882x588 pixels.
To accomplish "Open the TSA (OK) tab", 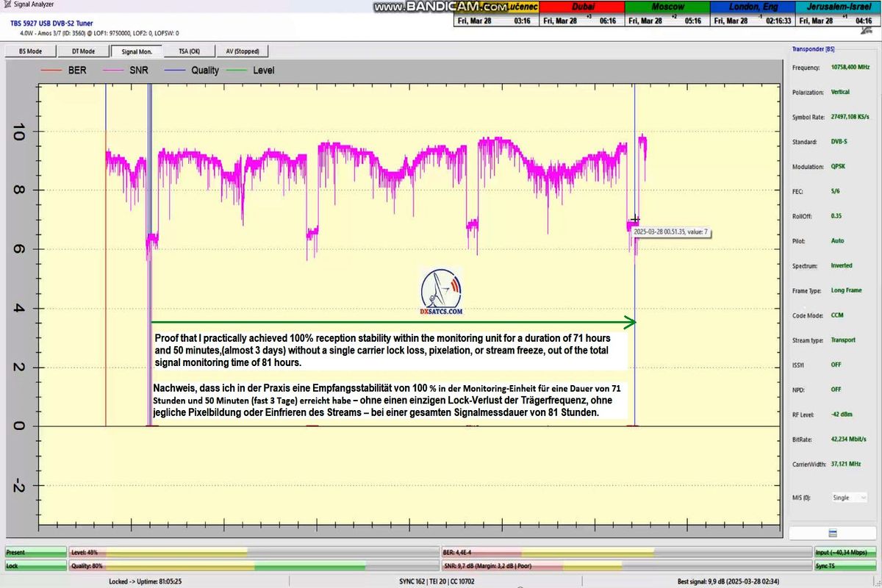I will (x=189, y=51).
